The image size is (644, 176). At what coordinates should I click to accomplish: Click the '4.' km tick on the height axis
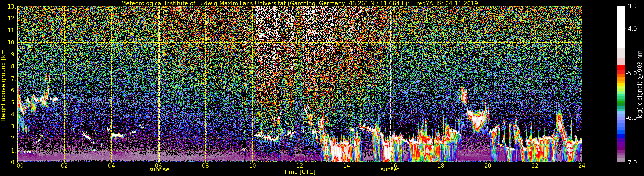coord(13,114)
